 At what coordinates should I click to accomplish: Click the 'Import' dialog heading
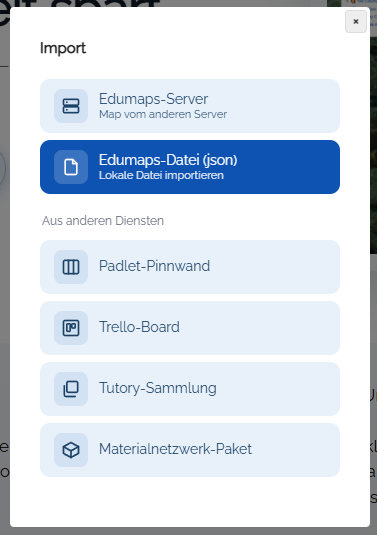(x=63, y=48)
